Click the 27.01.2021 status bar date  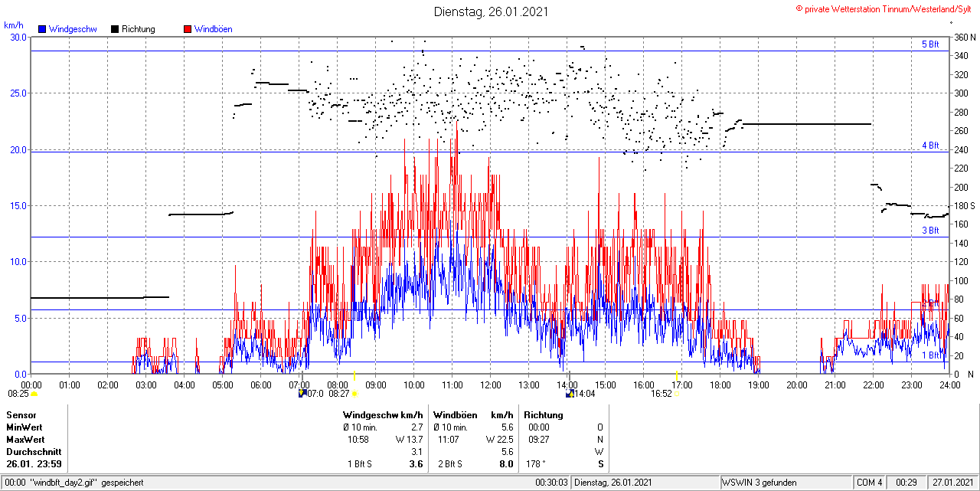click(952, 483)
